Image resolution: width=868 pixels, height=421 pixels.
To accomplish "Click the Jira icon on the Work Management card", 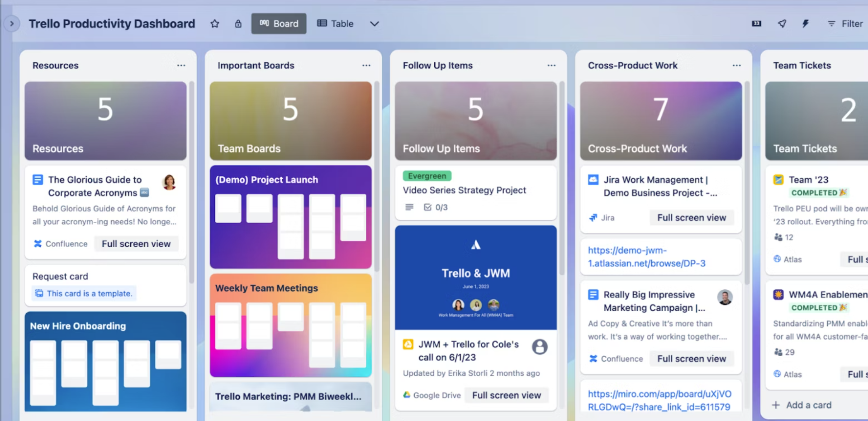I will click(x=593, y=218).
